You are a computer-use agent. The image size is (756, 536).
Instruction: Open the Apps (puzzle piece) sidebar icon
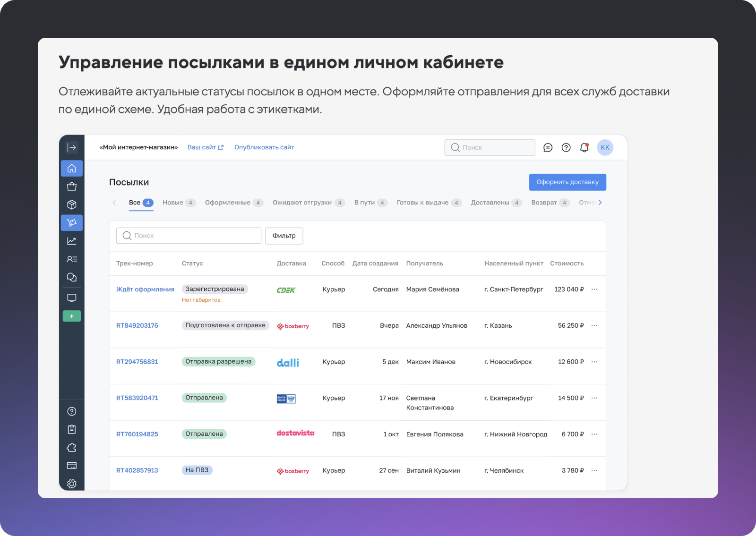coord(72,447)
